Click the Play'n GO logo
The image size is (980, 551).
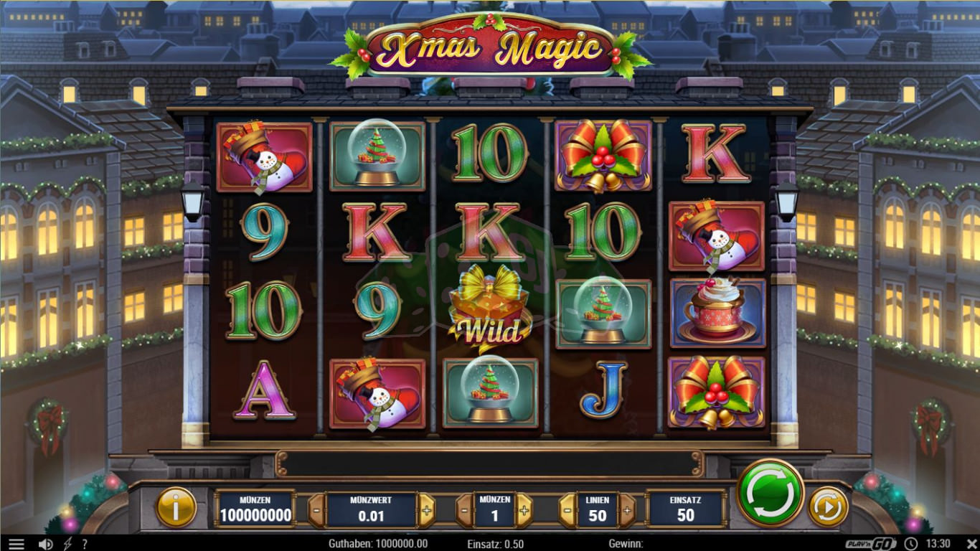point(871,544)
